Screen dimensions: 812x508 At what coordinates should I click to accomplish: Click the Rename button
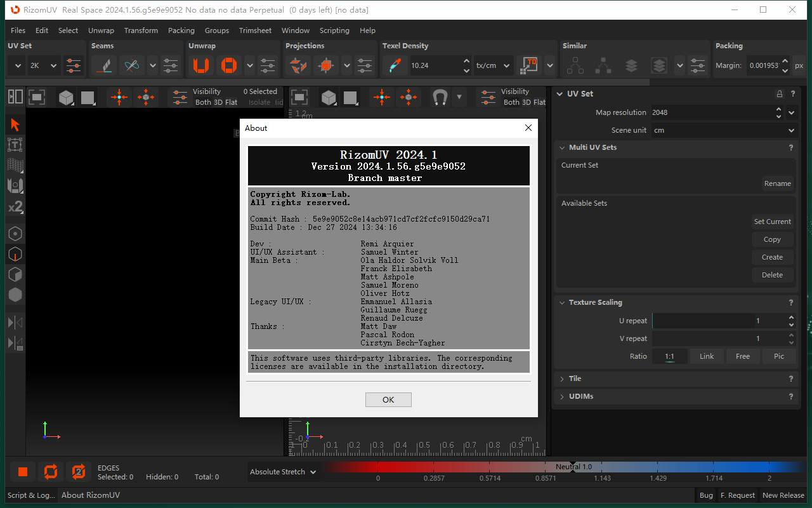pyautogui.click(x=778, y=184)
